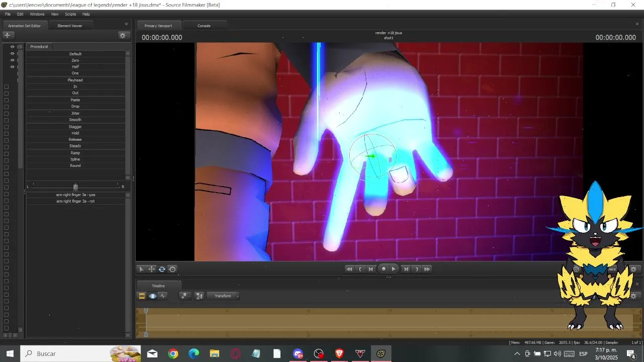Open the Windows menu
This screenshot has height=362, width=644.
point(37,14)
